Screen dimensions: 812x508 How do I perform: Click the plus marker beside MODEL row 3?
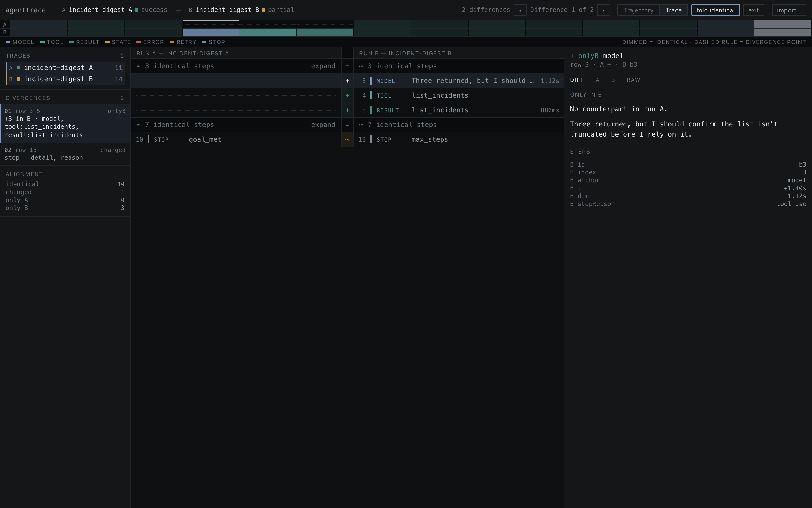coord(347,81)
